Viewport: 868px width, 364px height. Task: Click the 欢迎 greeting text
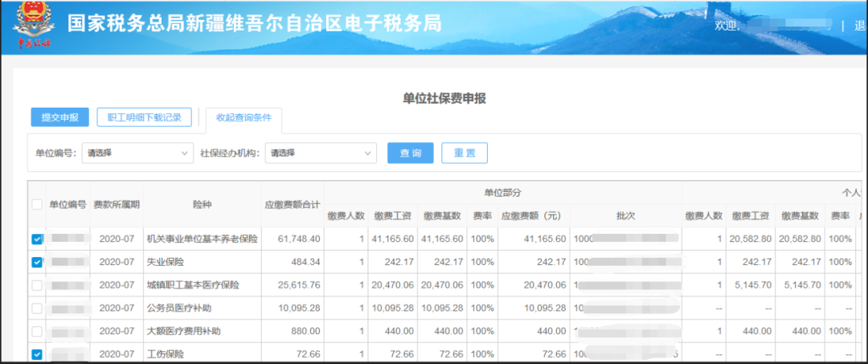[x=727, y=26]
